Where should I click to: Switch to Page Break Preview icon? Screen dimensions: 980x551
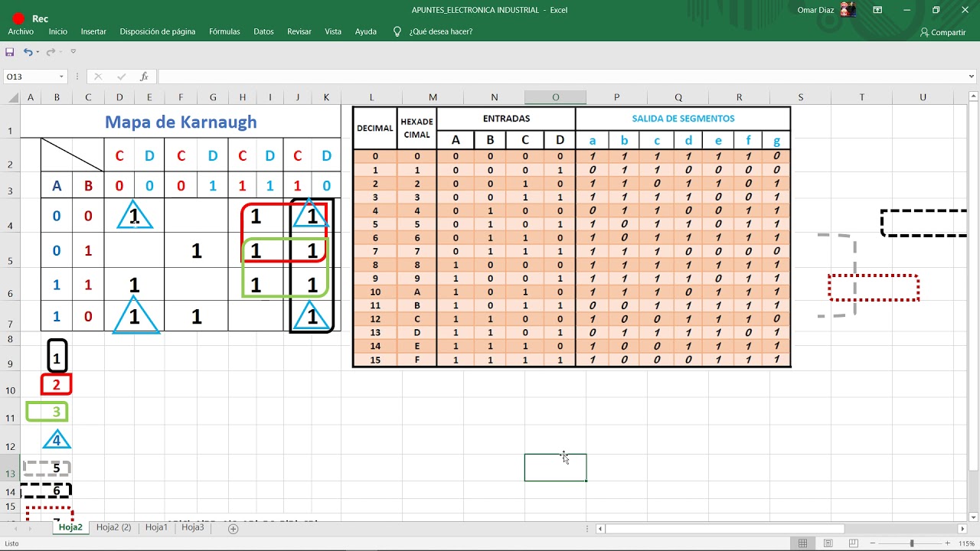pyautogui.click(x=852, y=543)
